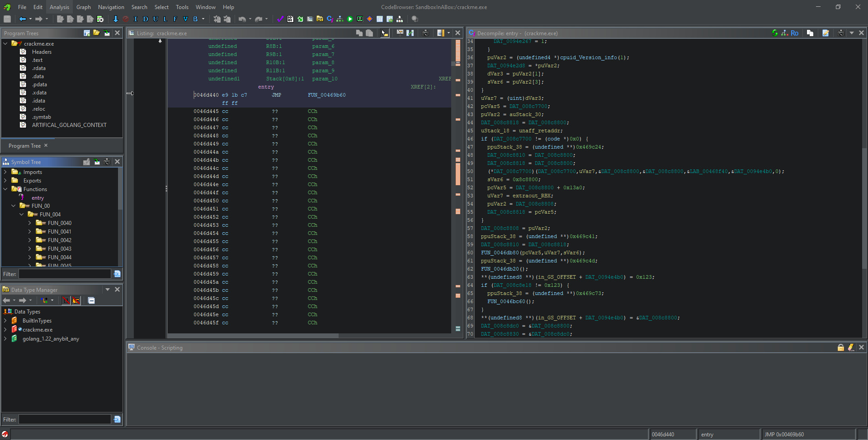
Task: Take Listing snapshot camera icon
Action: [425, 33]
